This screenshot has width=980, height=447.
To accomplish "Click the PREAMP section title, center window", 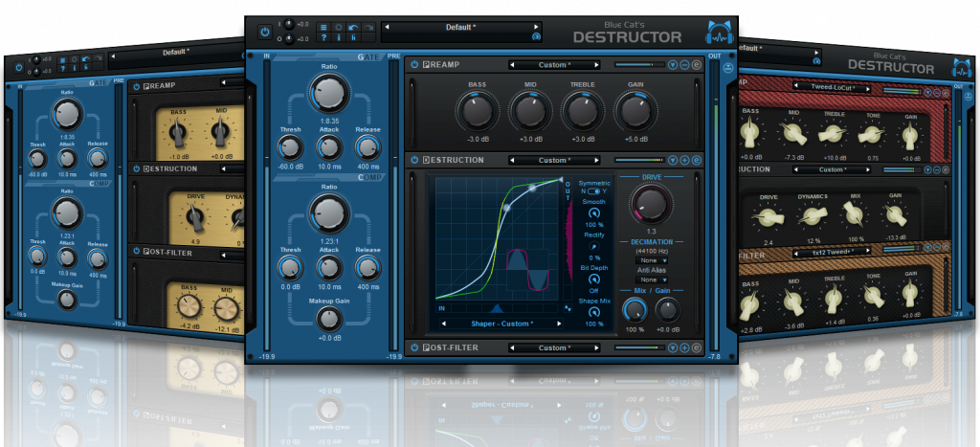I will click(441, 64).
